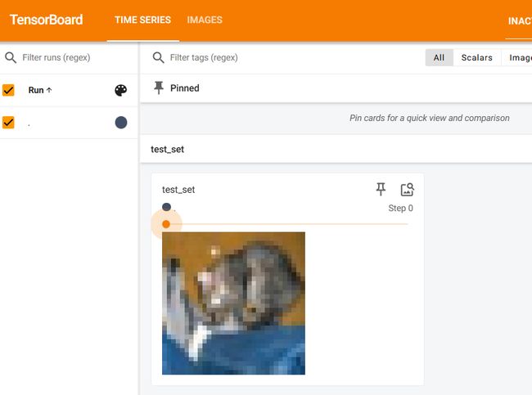Pin the test_set card with the pin icon
This screenshot has height=395, width=532.
(381, 189)
